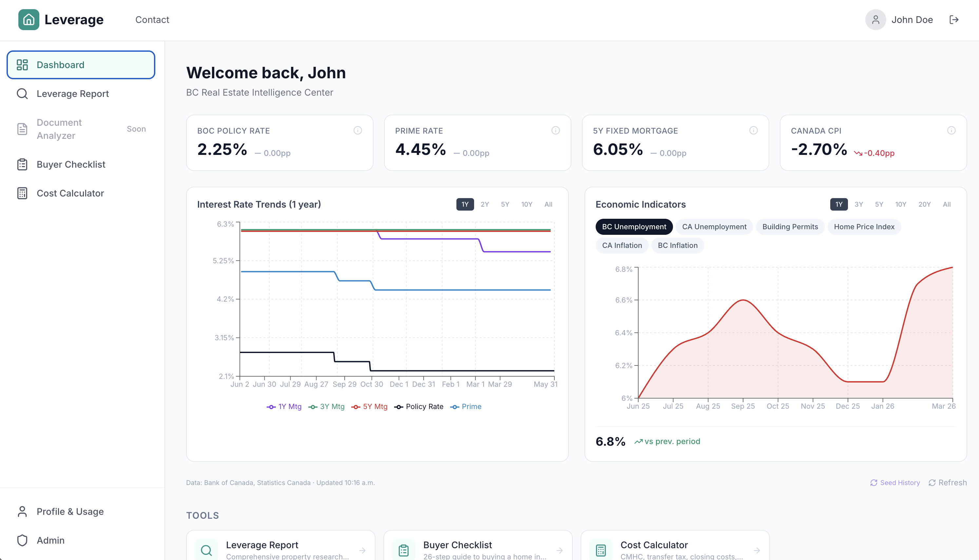Image resolution: width=979 pixels, height=560 pixels.
Task: Click the Leverage home logo icon
Action: (29, 20)
